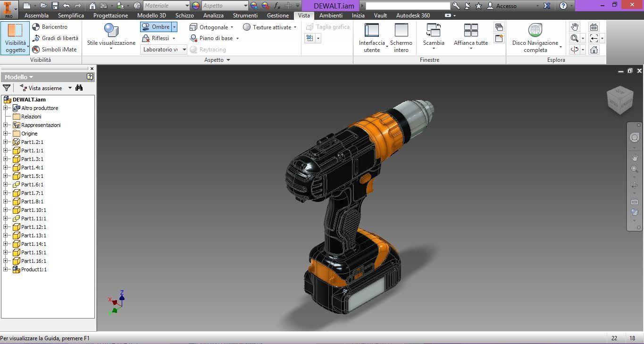Expand the Aspetto panel title
644x344 pixels.
(x=217, y=60)
